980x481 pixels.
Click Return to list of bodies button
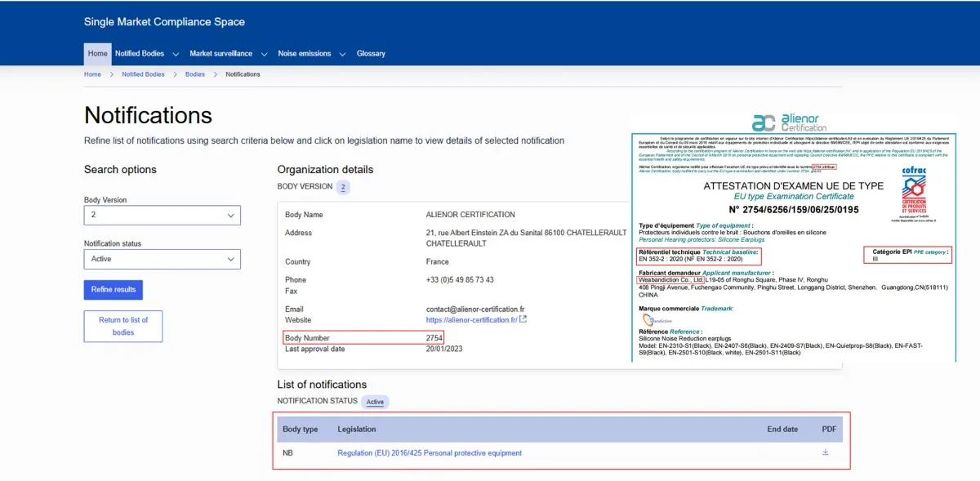point(123,326)
